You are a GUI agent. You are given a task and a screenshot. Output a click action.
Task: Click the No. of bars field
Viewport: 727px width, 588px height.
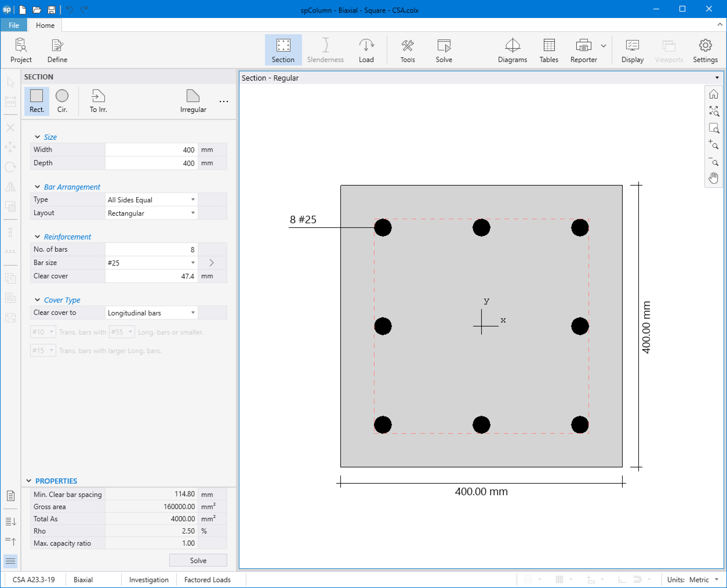click(x=151, y=250)
